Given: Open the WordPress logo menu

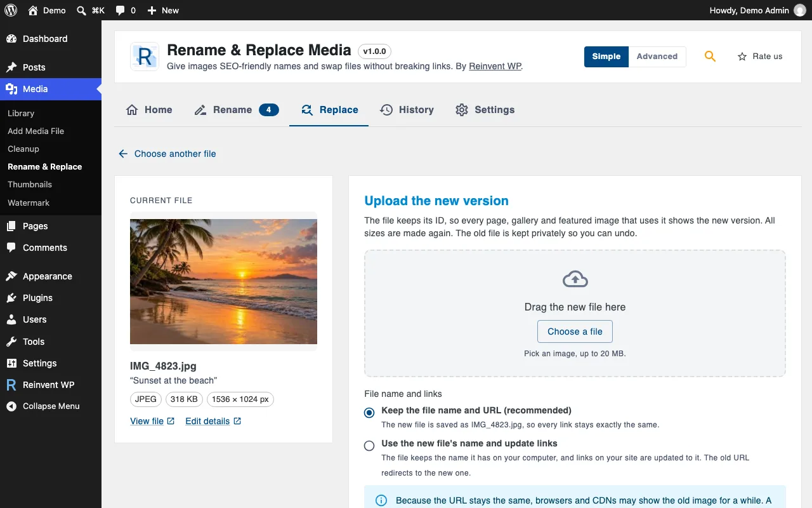Looking at the screenshot, I should point(11,10).
